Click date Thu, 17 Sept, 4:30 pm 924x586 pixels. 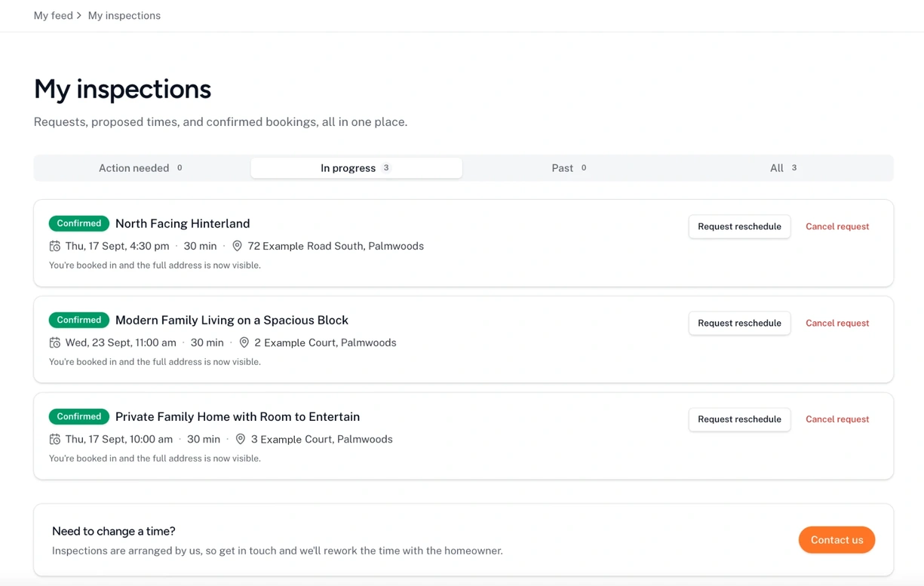tap(117, 246)
